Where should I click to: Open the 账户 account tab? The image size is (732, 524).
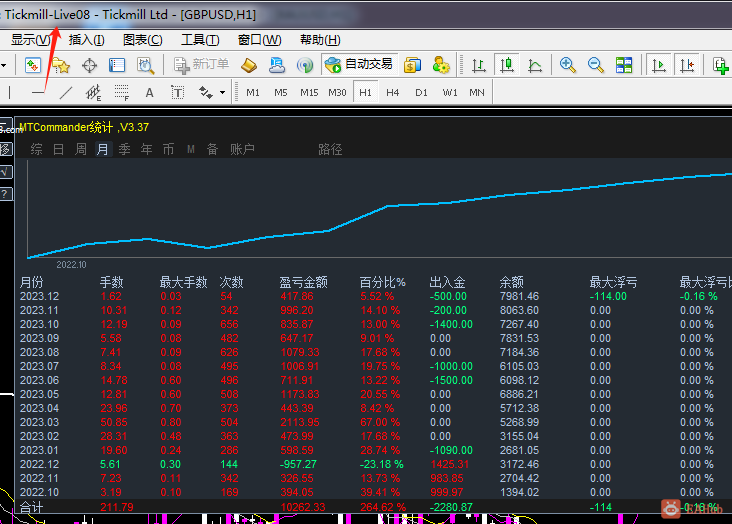pos(242,149)
